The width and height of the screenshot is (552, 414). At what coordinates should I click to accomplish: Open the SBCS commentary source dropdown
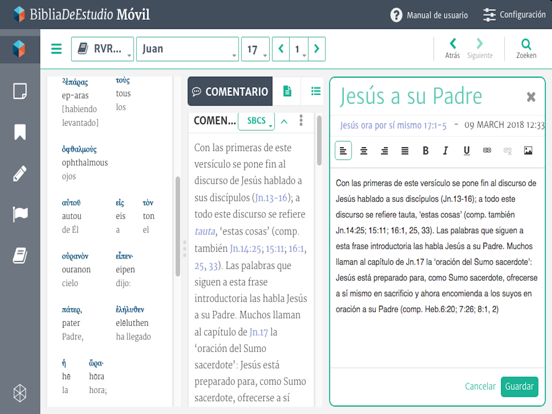point(256,121)
